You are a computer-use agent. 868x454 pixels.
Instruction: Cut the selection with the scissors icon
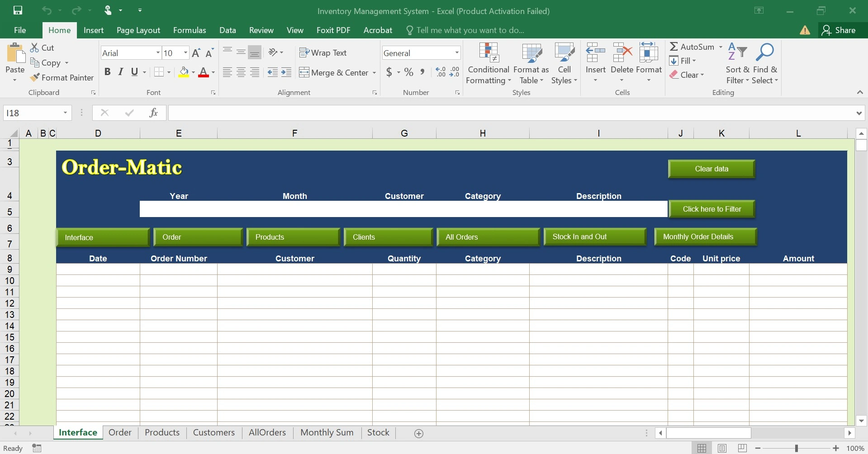point(35,47)
